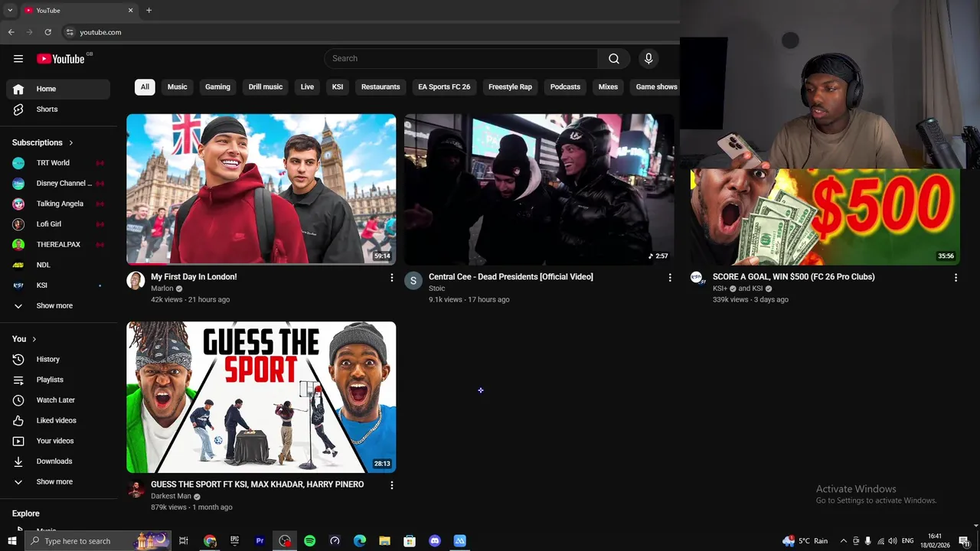Viewport: 980px width, 551px height.
Task: Play the Central Cee video thumbnail
Action: 539,189
